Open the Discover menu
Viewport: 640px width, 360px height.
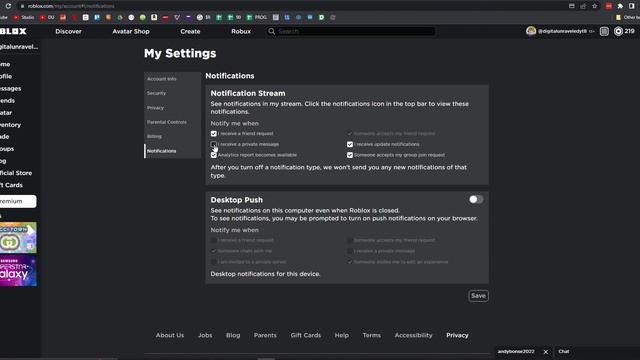click(68, 31)
